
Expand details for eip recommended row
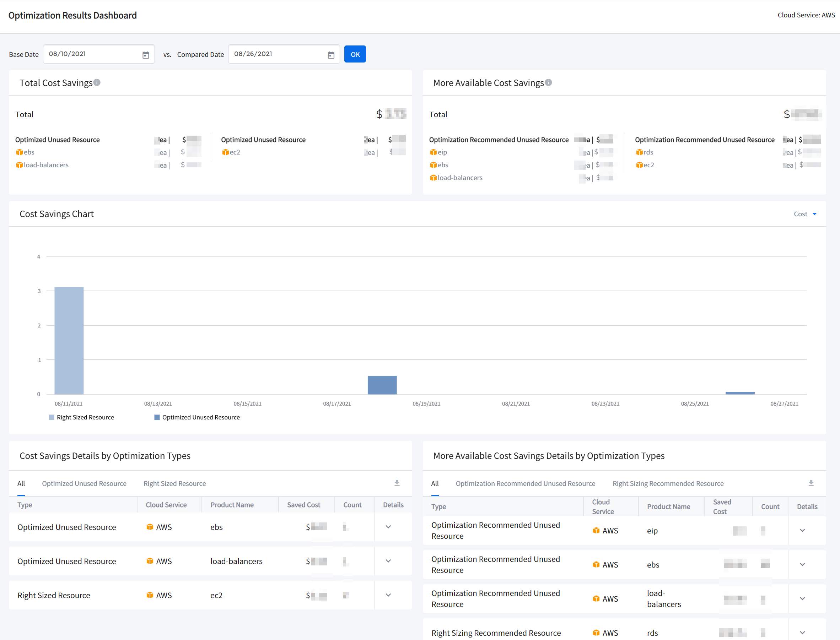(802, 530)
